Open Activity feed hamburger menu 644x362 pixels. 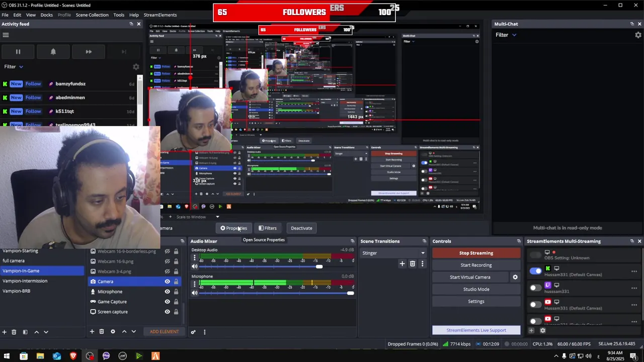click(6, 35)
